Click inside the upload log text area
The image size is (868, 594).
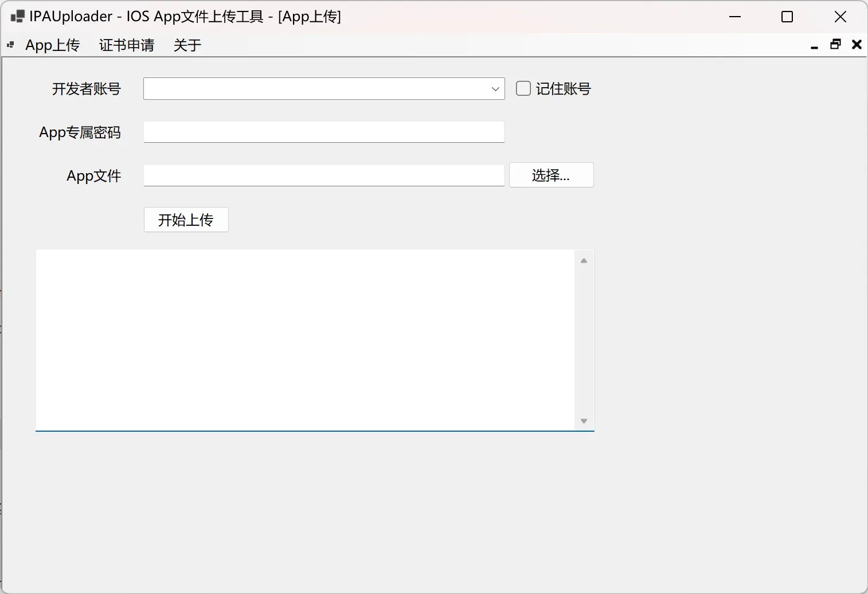[305, 339]
